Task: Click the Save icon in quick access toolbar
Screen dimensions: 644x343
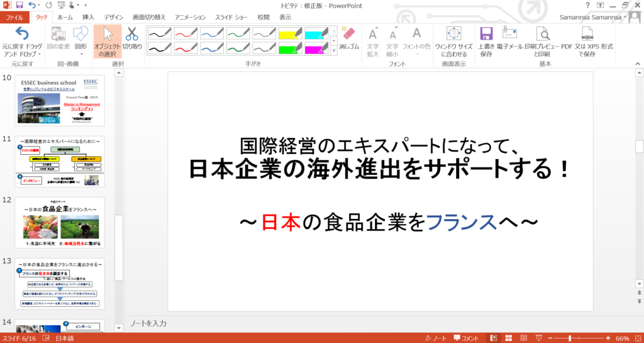Action: coord(19,5)
